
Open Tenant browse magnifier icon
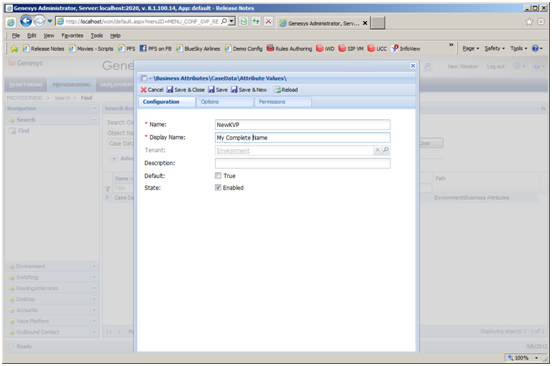[386, 150]
